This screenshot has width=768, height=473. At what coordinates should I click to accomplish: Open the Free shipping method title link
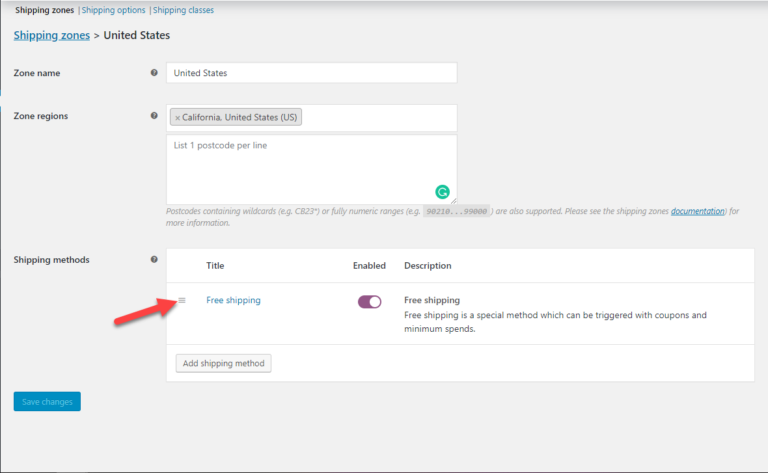tap(233, 300)
